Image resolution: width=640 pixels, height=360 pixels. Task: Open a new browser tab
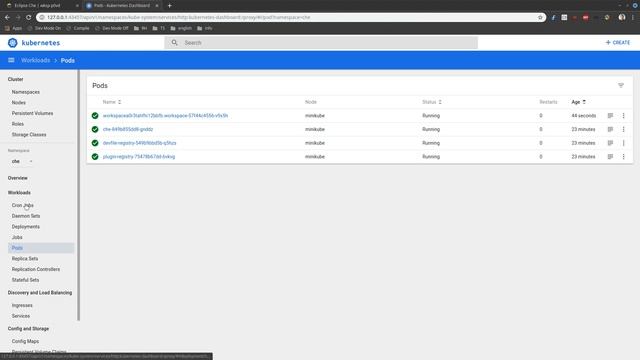[x=169, y=6]
